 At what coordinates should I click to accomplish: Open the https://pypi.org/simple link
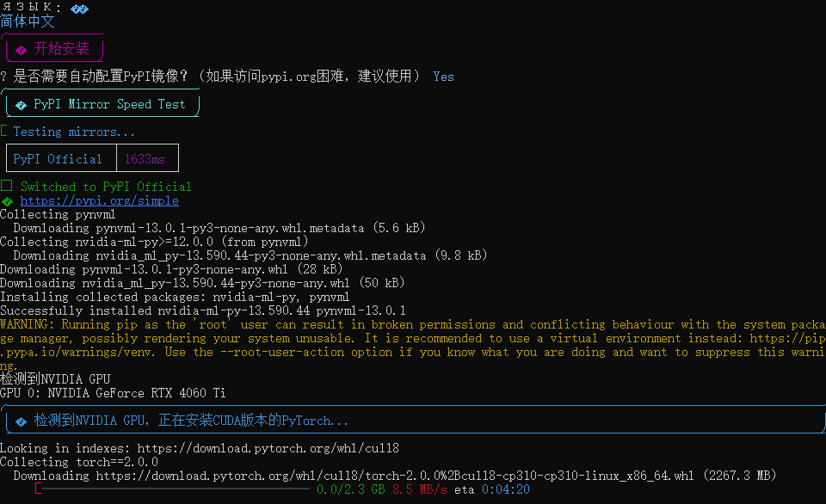pos(99,200)
